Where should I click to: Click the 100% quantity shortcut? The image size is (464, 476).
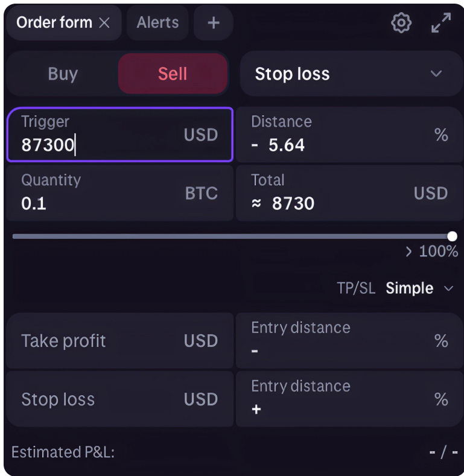(432, 251)
